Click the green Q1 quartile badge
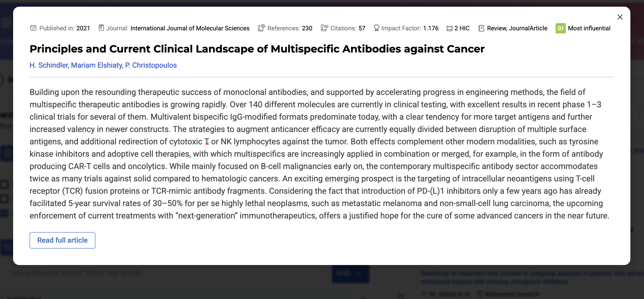This screenshot has width=644, height=299. pyautogui.click(x=560, y=28)
